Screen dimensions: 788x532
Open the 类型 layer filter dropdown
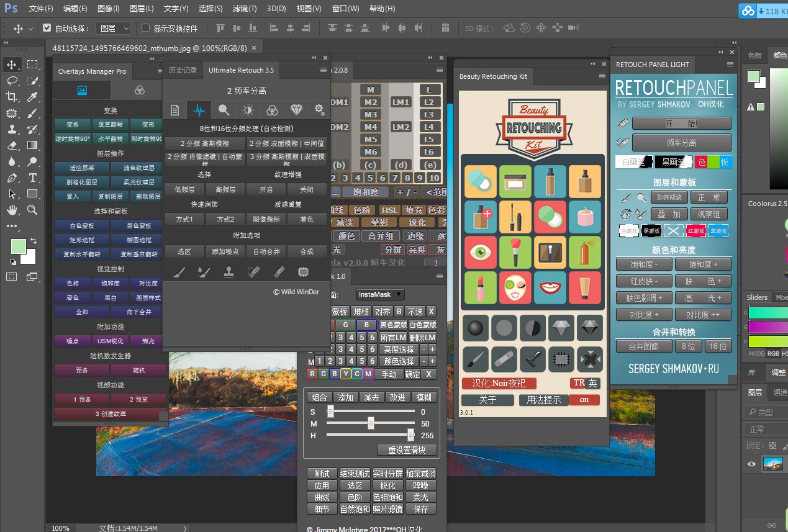[x=767, y=412]
